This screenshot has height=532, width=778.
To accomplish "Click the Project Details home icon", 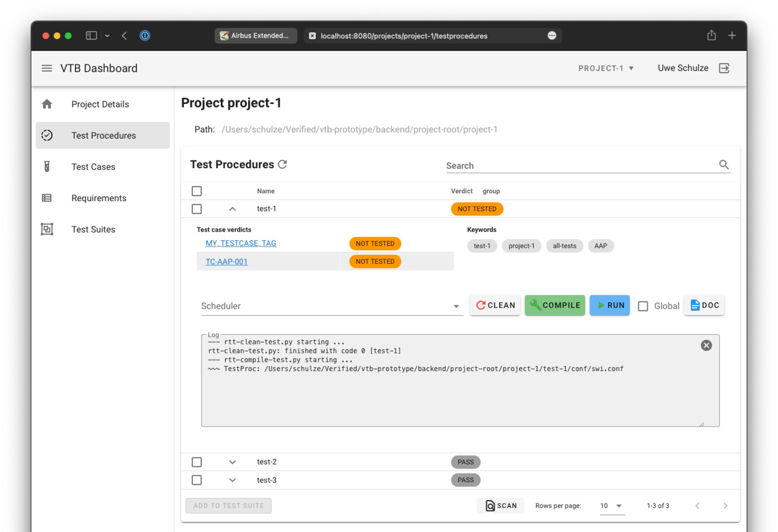I will click(x=47, y=104).
